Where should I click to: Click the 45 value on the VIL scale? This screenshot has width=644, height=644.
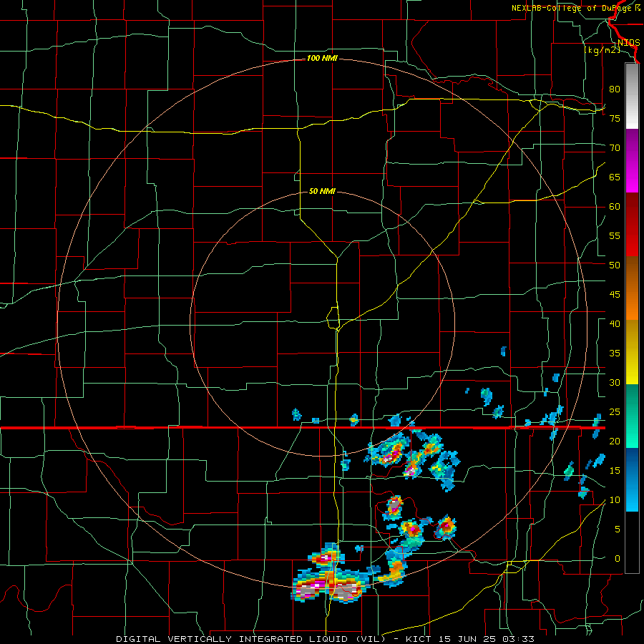615,295
